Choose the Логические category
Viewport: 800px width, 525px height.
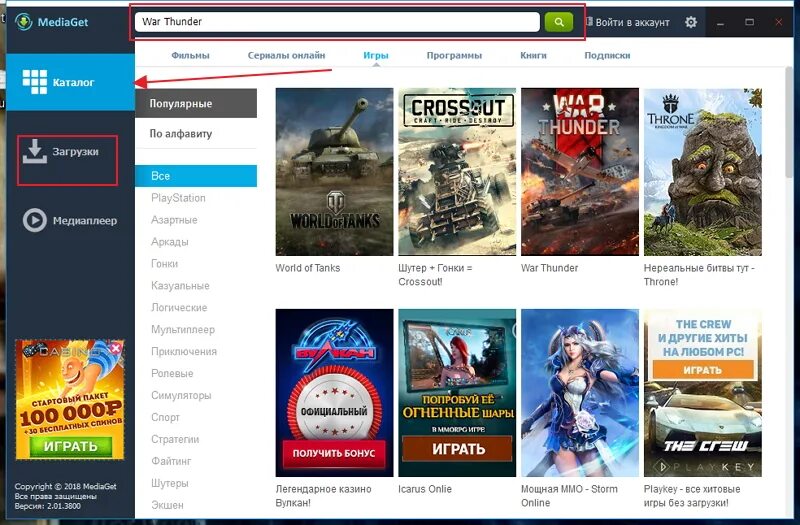[x=179, y=308]
